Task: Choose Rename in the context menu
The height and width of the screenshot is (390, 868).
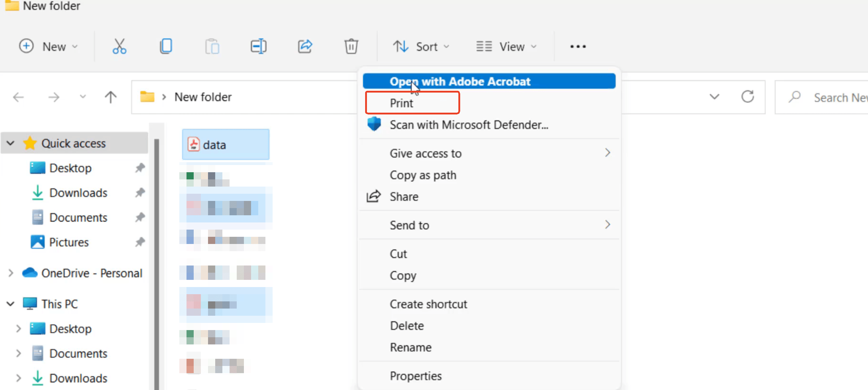Action: coord(489,347)
